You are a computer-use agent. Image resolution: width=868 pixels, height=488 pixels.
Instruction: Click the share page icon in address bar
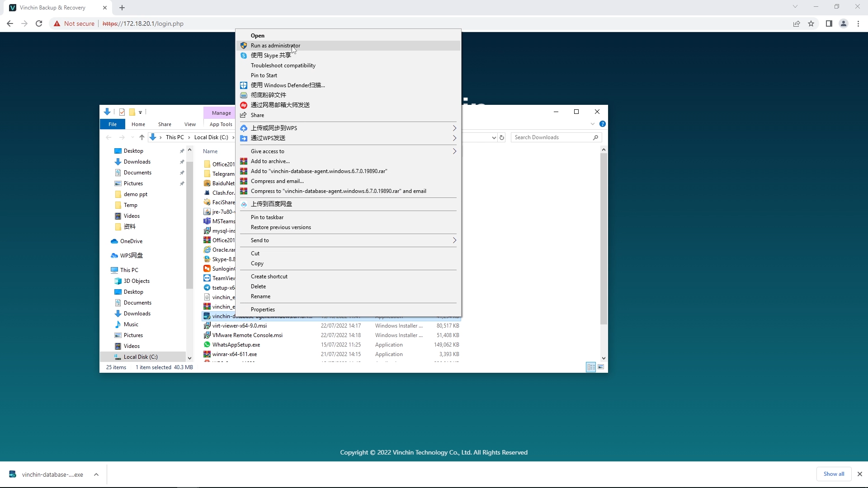pyautogui.click(x=797, y=23)
